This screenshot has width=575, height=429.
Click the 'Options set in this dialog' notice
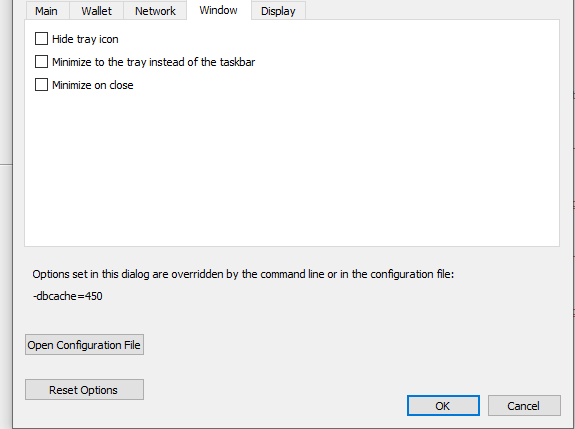pyautogui.click(x=243, y=274)
